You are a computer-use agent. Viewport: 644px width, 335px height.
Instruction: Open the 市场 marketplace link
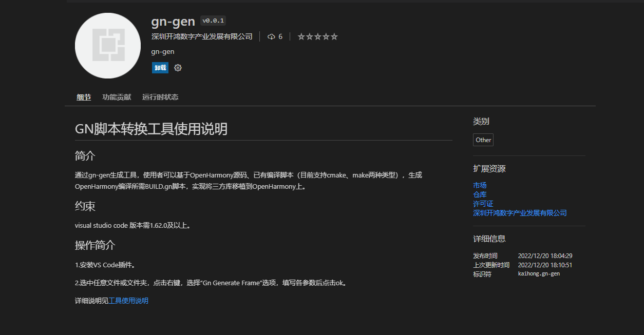click(480, 185)
